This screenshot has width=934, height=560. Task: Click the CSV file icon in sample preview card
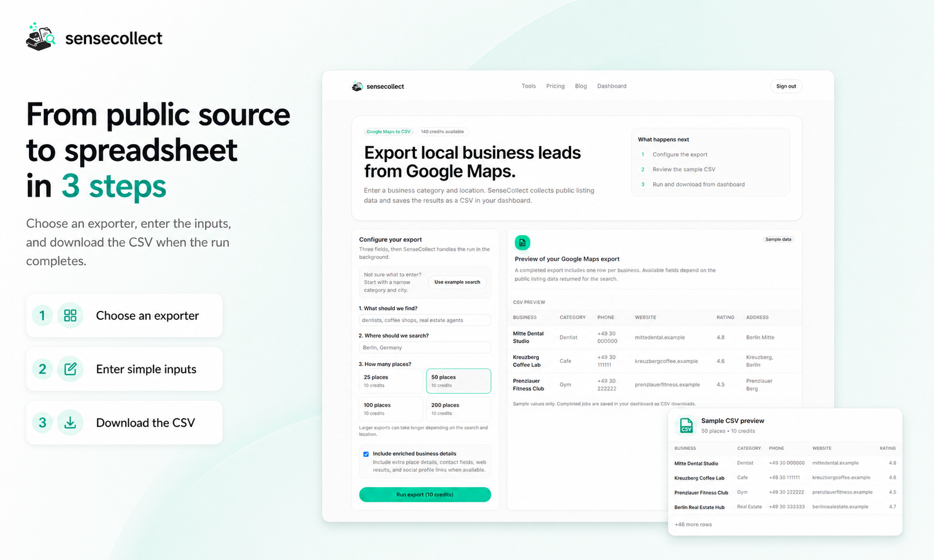[x=686, y=426]
